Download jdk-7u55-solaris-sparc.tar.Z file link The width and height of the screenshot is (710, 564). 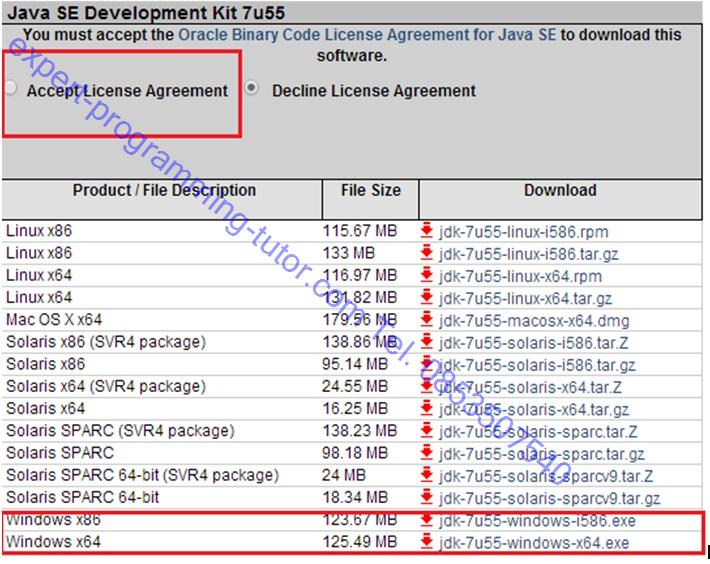click(538, 431)
